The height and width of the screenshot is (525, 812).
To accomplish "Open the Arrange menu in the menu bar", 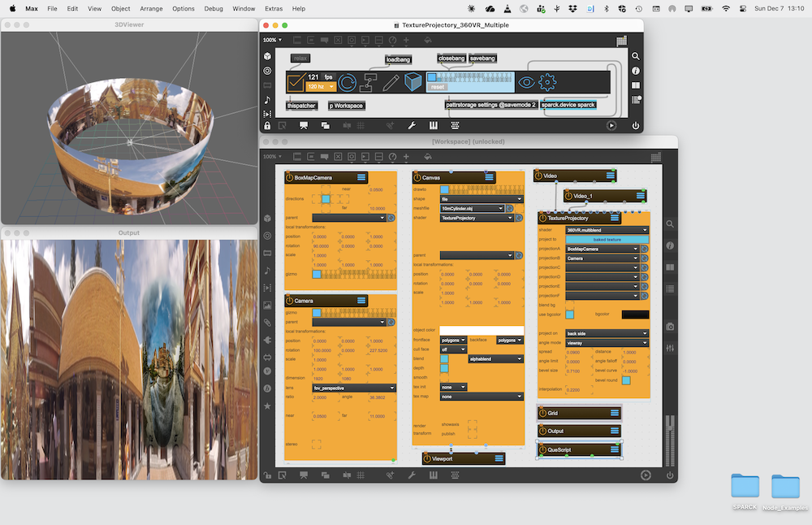I will click(x=151, y=8).
